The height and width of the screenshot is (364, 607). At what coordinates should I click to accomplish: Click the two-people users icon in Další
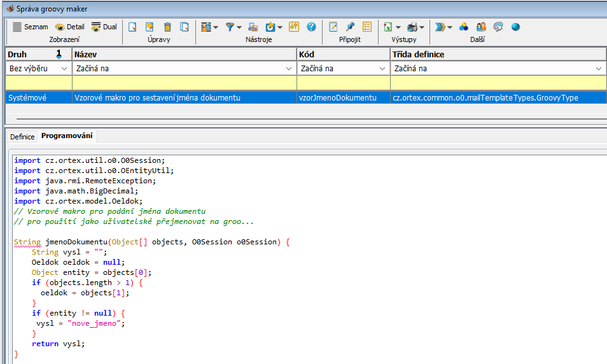(x=481, y=27)
